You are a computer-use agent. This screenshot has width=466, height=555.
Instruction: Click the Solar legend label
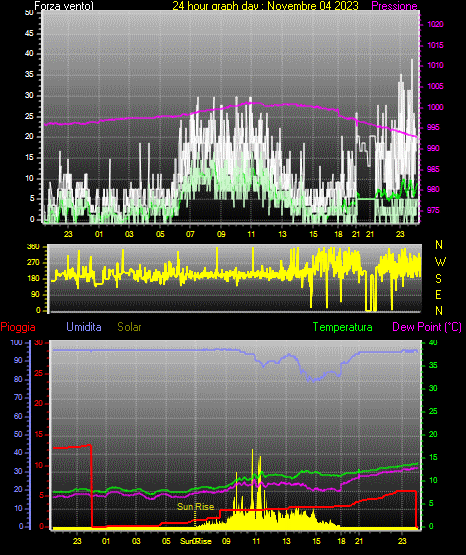pyautogui.click(x=129, y=327)
